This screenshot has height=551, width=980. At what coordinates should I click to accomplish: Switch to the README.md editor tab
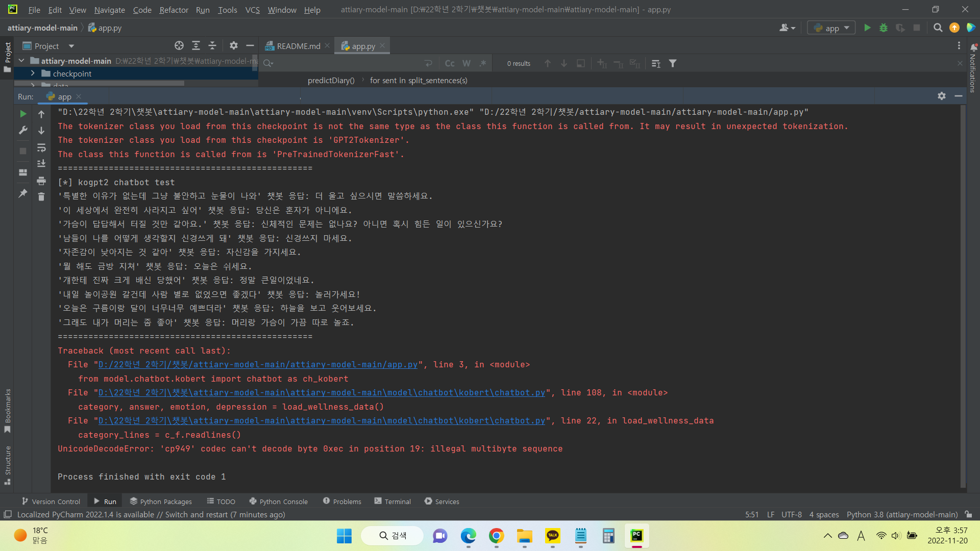(x=298, y=46)
